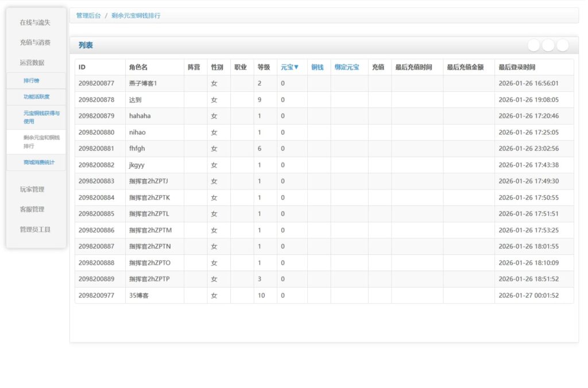The width and height of the screenshot is (588, 388).
Task: Open the 排行榜 submenu item
Action: [x=32, y=81]
